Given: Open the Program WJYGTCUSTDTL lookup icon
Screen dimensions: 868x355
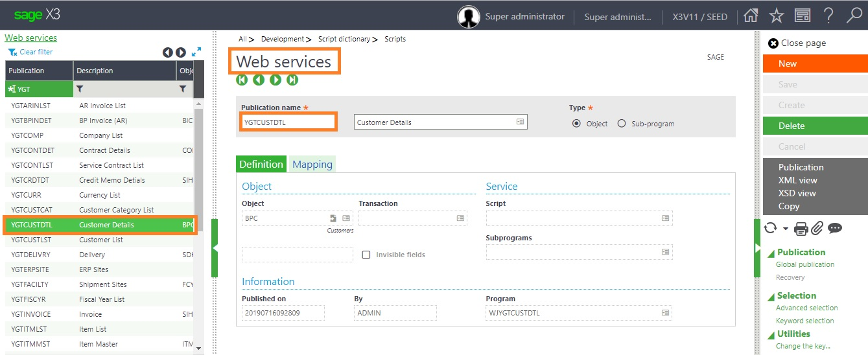Looking at the screenshot, I should point(665,313).
